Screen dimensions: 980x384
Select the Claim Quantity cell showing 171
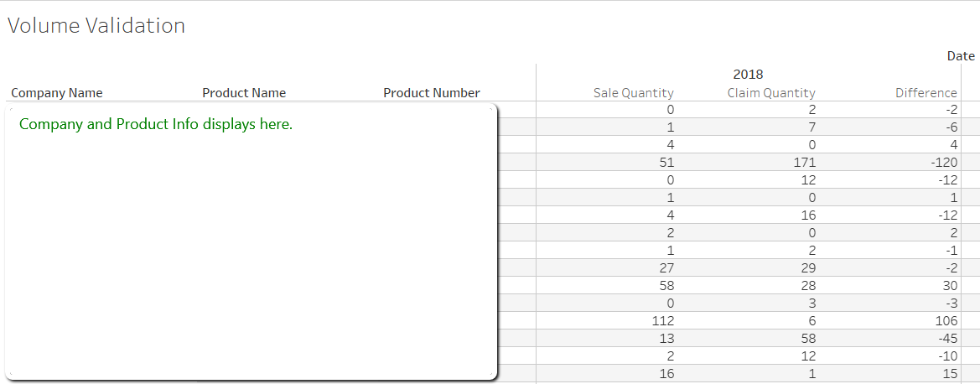(803, 163)
